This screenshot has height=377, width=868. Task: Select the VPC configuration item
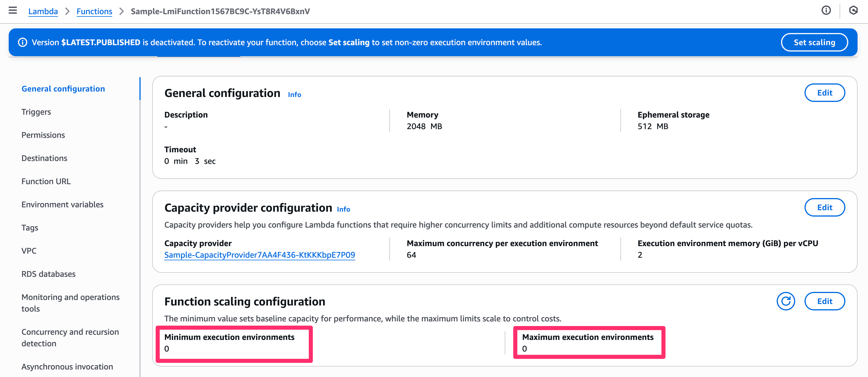[x=29, y=251]
